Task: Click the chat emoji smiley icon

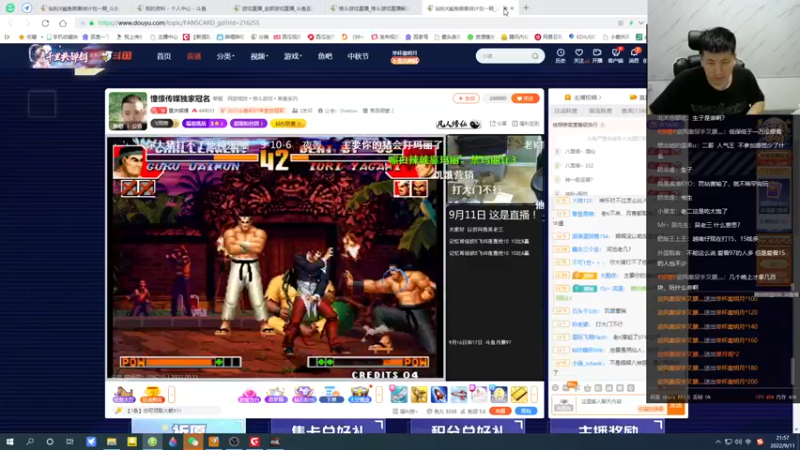Action: coord(555,388)
